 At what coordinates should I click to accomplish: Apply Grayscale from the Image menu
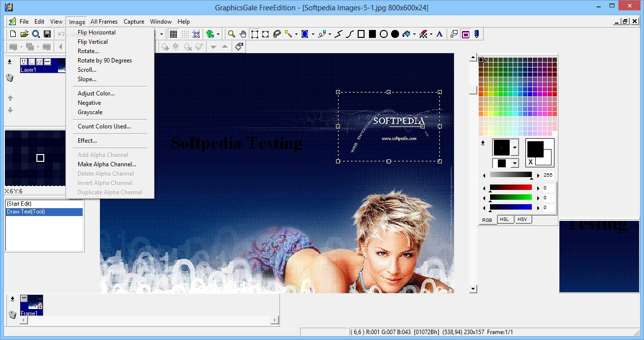click(x=90, y=112)
